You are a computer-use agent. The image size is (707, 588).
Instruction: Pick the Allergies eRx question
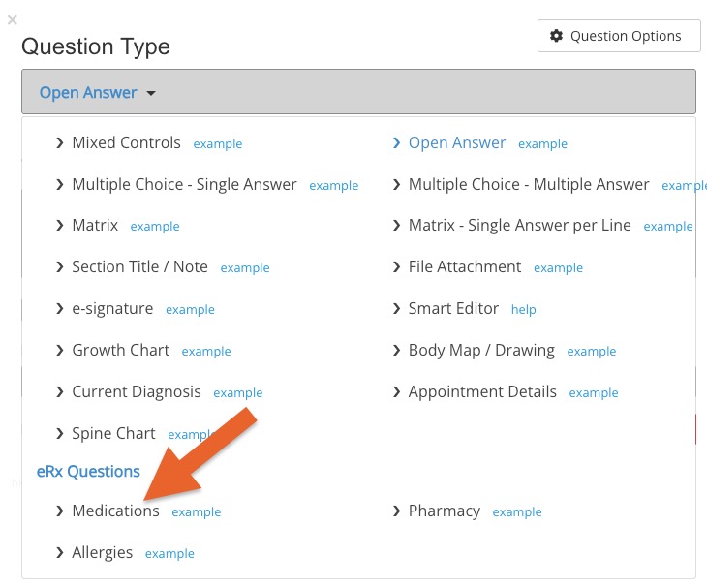click(x=102, y=552)
